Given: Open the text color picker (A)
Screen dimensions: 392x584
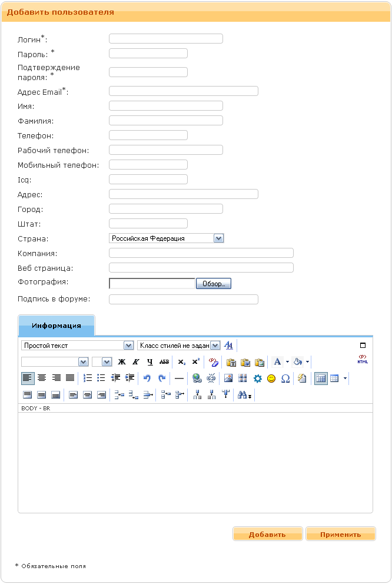Looking at the screenshot, I should [x=277, y=361].
